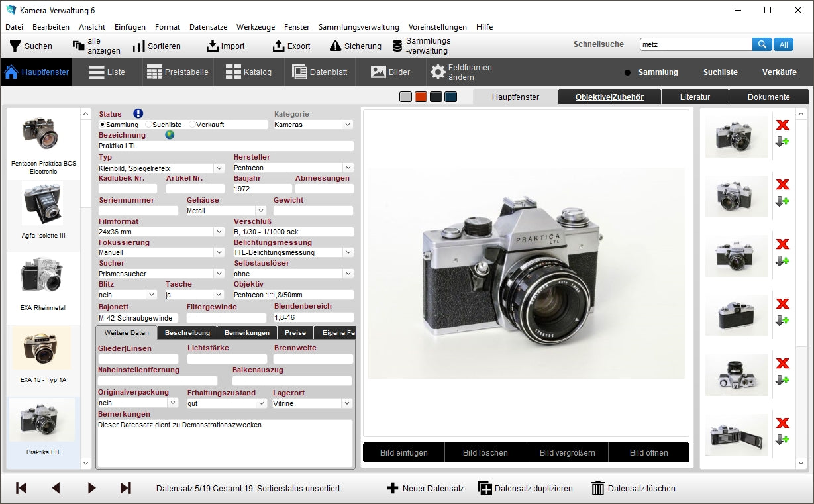Delete the first thumbnail with red X
The height and width of the screenshot is (504, 814).
782,125
